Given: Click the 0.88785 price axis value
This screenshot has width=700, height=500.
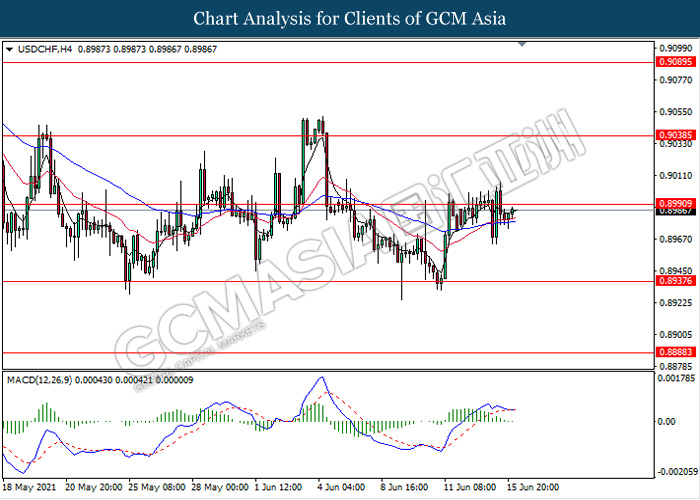Looking at the screenshot, I should [676, 367].
